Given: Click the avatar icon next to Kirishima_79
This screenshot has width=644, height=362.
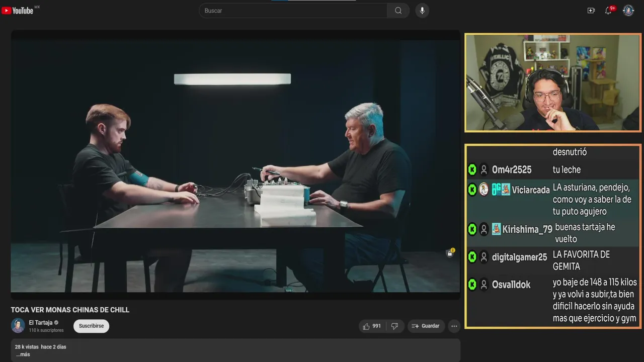Looking at the screenshot, I should click(x=484, y=230).
